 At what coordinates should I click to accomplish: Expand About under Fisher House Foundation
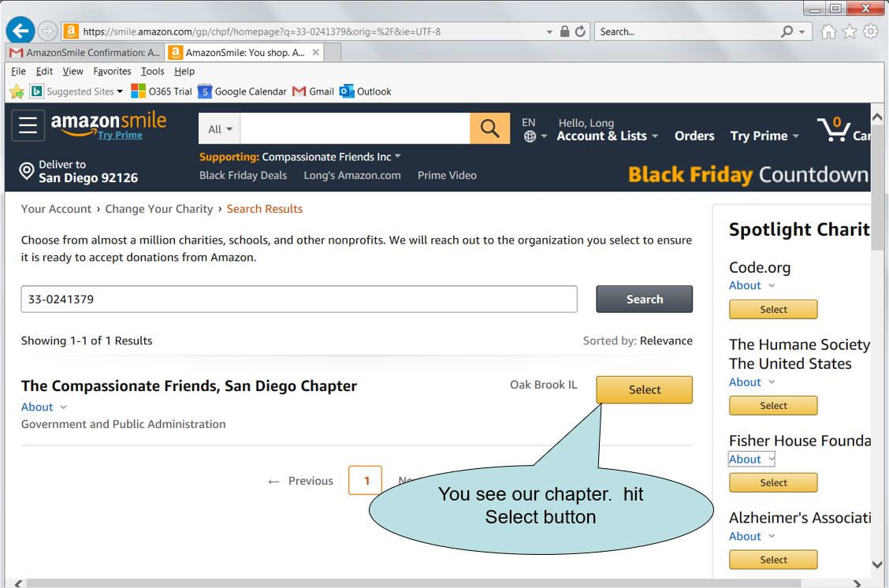pos(752,460)
